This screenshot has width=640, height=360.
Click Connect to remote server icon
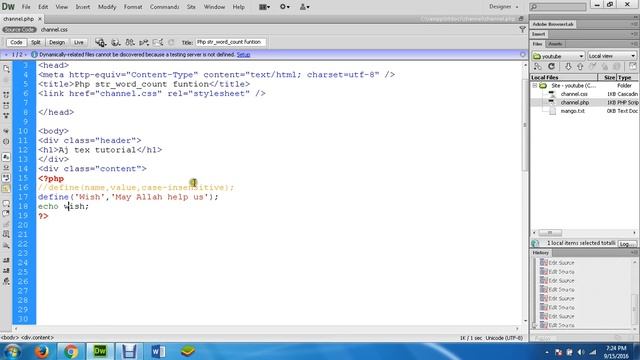tap(538, 67)
